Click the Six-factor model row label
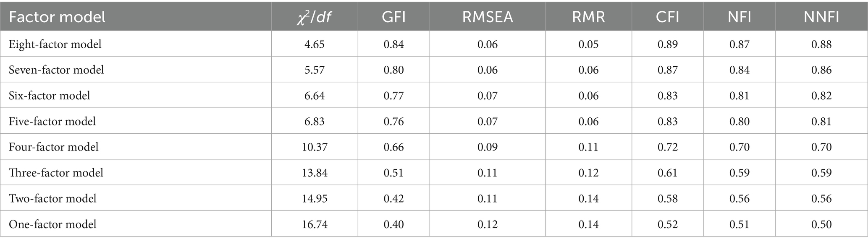This screenshot has width=868, height=244. tap(50, 96)
